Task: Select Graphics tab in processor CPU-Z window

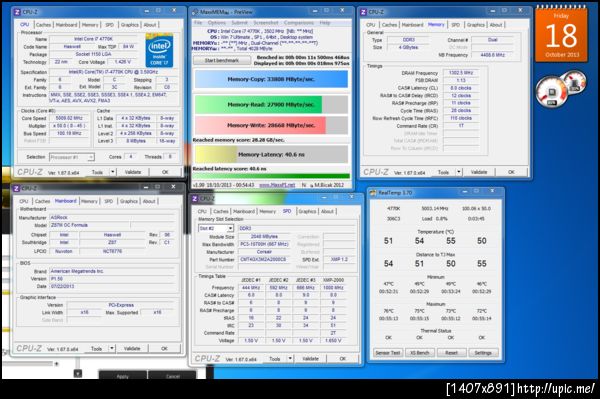Action: pos(129,25)
